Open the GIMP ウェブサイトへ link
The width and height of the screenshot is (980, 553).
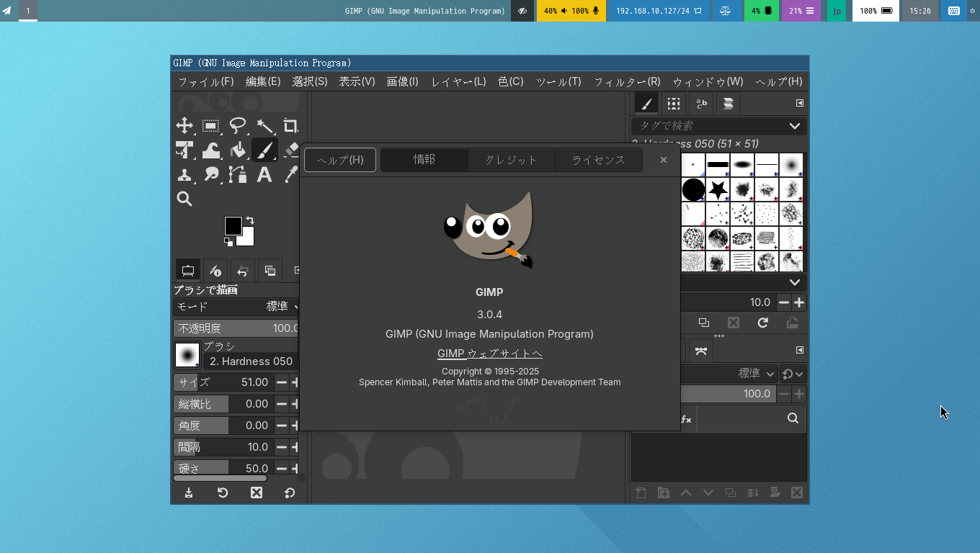point(489,354)
